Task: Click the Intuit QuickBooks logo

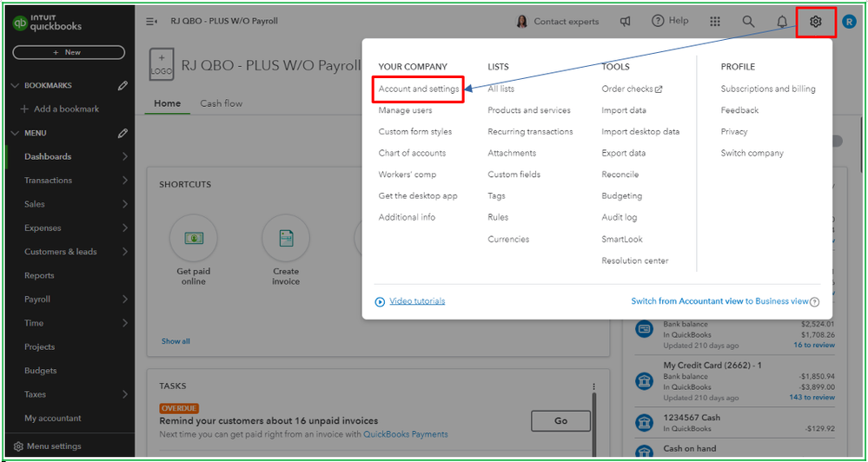Action: coord(47,23)
